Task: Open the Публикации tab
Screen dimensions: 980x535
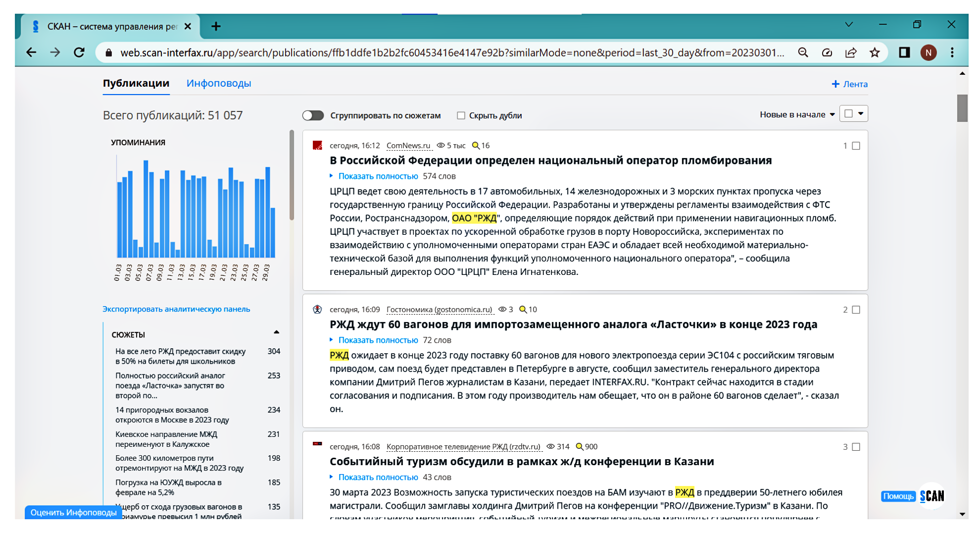Action: [136, 83]
